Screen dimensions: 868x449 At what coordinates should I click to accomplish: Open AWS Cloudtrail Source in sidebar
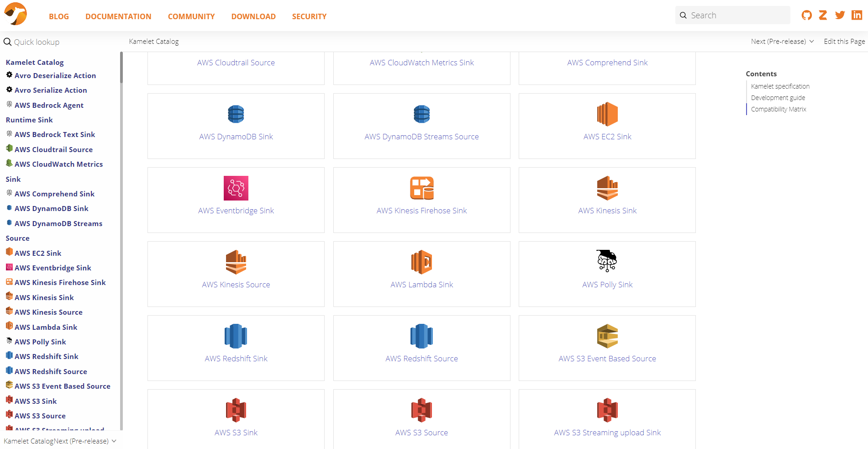[x=53, y=149]
